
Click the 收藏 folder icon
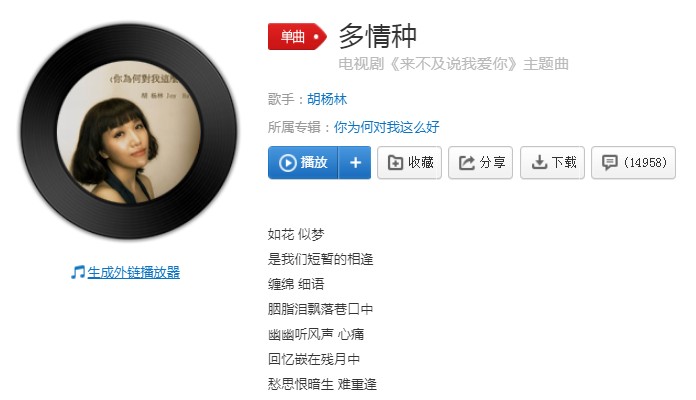(395, 163)
